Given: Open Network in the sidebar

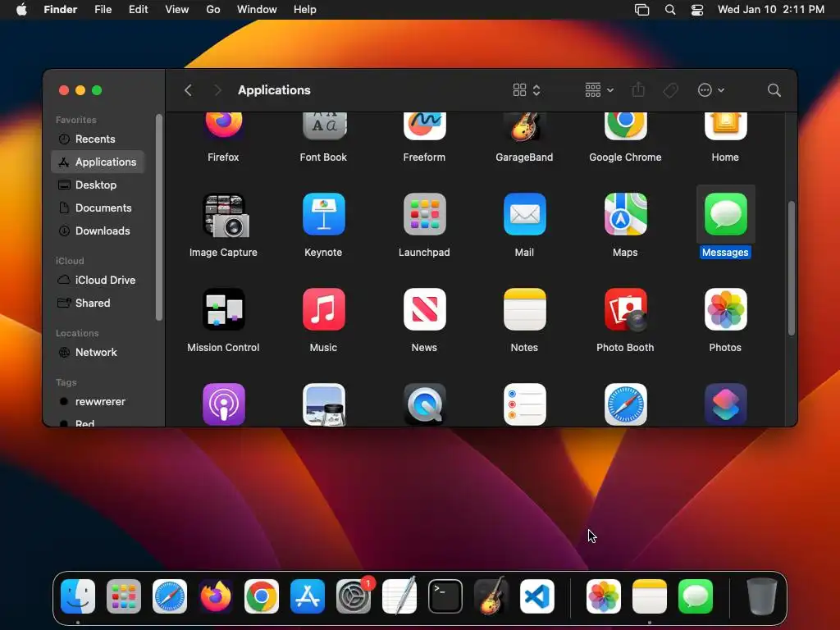Looking at the screenshot, I should coord(98,353).
